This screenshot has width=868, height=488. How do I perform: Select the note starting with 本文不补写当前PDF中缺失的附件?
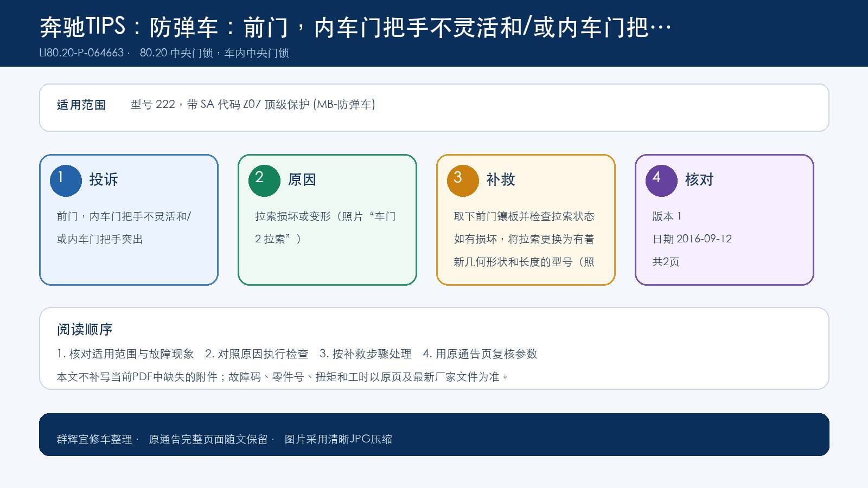(282, 377)
